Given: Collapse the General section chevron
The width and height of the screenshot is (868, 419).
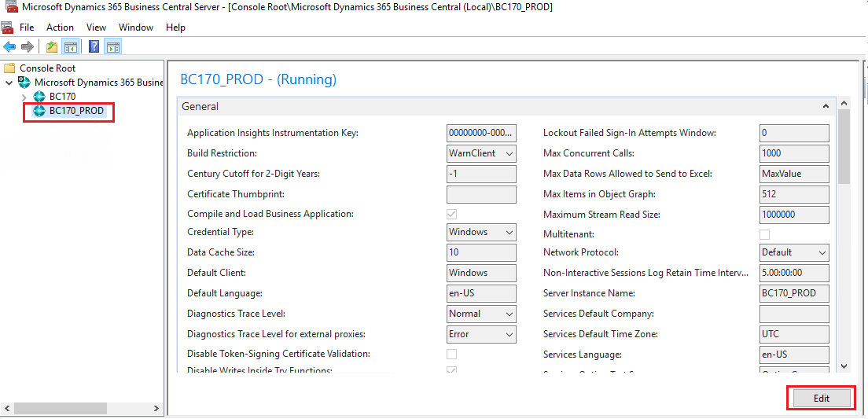Looking at the screenshot, I should point(826,106).
